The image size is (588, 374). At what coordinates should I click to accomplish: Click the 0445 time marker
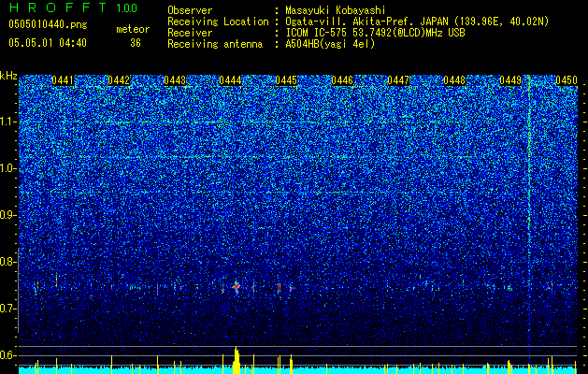coord(286,80)
